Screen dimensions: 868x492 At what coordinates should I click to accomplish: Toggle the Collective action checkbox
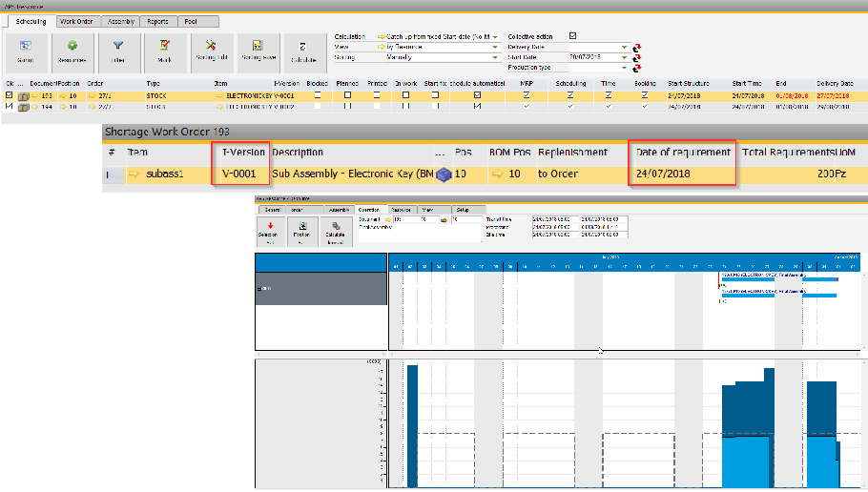coord(573,36)
